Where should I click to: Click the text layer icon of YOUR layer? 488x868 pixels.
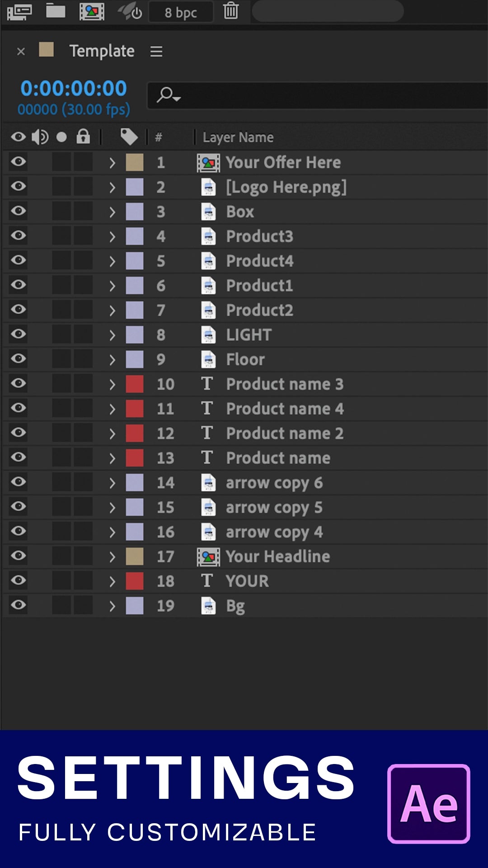click(x=207, y=581)
